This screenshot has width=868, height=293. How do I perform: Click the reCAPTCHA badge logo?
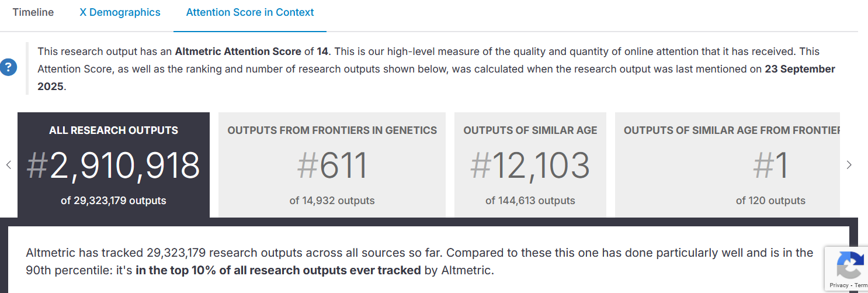[850, 265]
